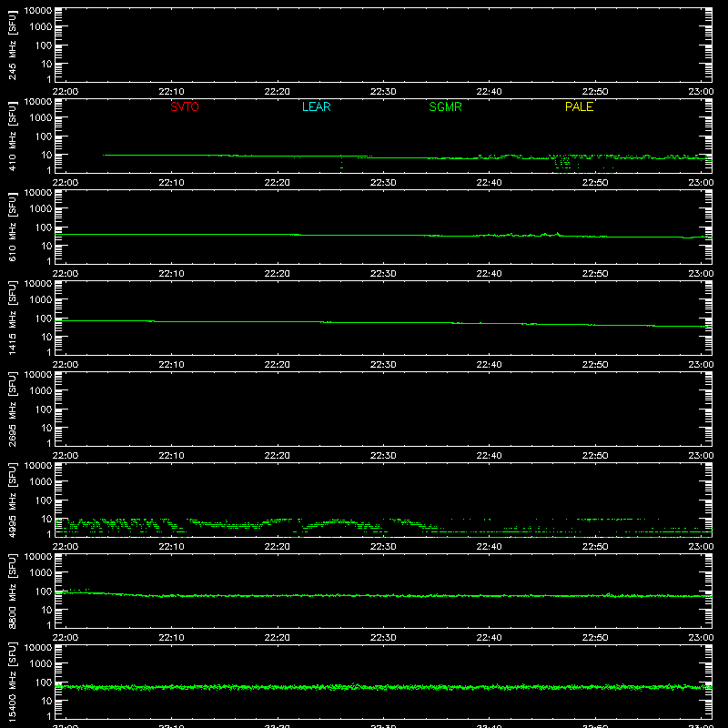Click 22:30 tick label under the 610 MHz panel
The height and width of the screenshot is (728, 728).
(383, 274)
